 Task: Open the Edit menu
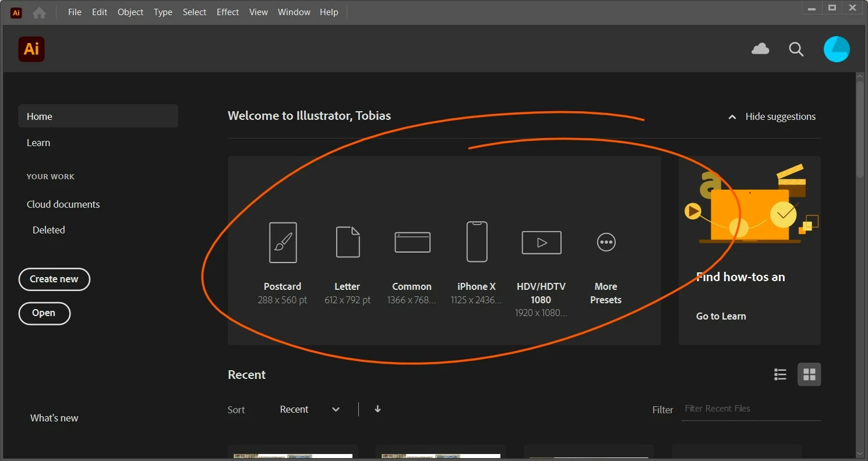100,12
